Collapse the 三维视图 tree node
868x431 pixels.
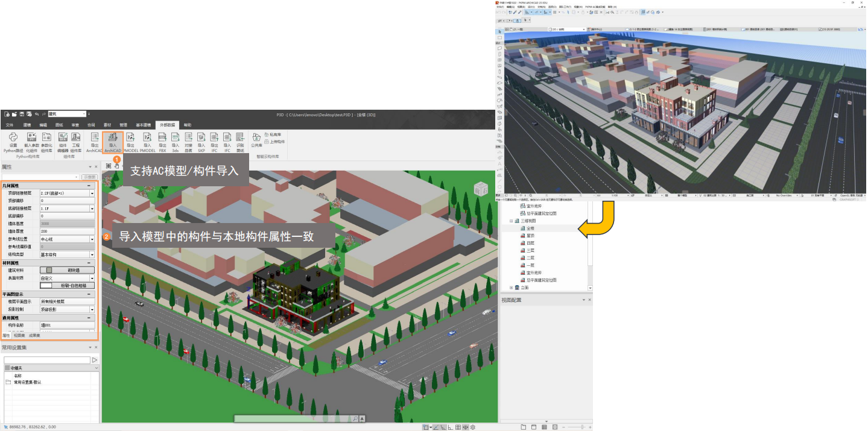(x=511, y=221)
